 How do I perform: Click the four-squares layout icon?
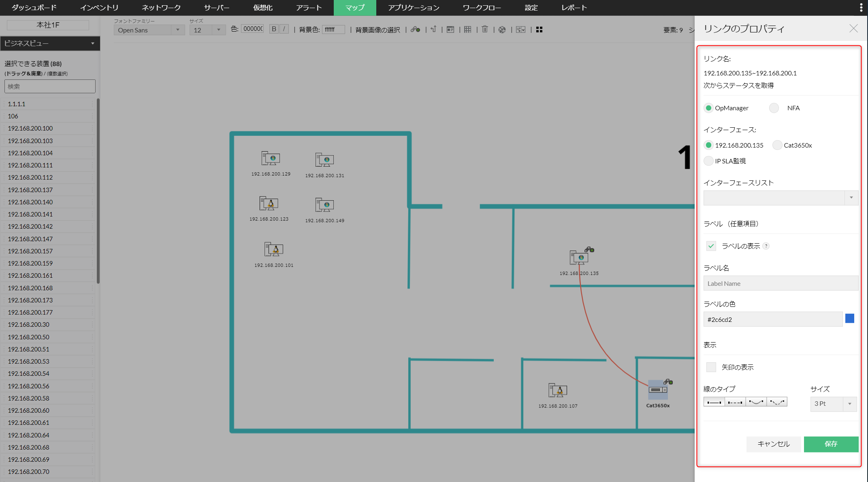[x=539, y=30]
